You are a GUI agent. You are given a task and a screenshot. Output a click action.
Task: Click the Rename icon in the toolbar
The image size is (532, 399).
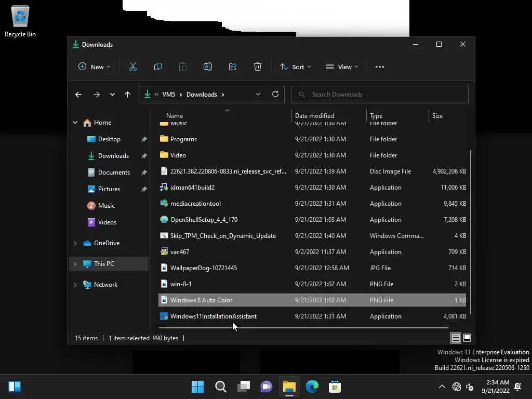[208, 67]
